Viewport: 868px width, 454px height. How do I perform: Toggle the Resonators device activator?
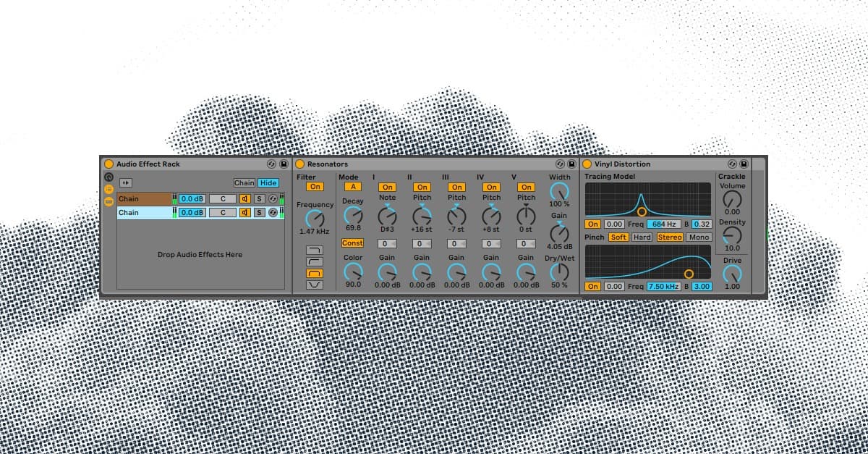pyautogui.click(x=300, y=164)
